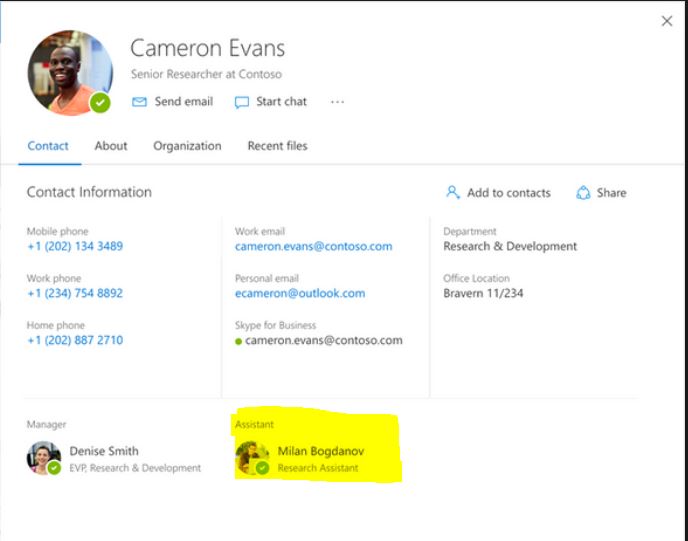Viewport: 688px width, 541px height.
Task: Click the Manager section label
Action: point(47,424)
